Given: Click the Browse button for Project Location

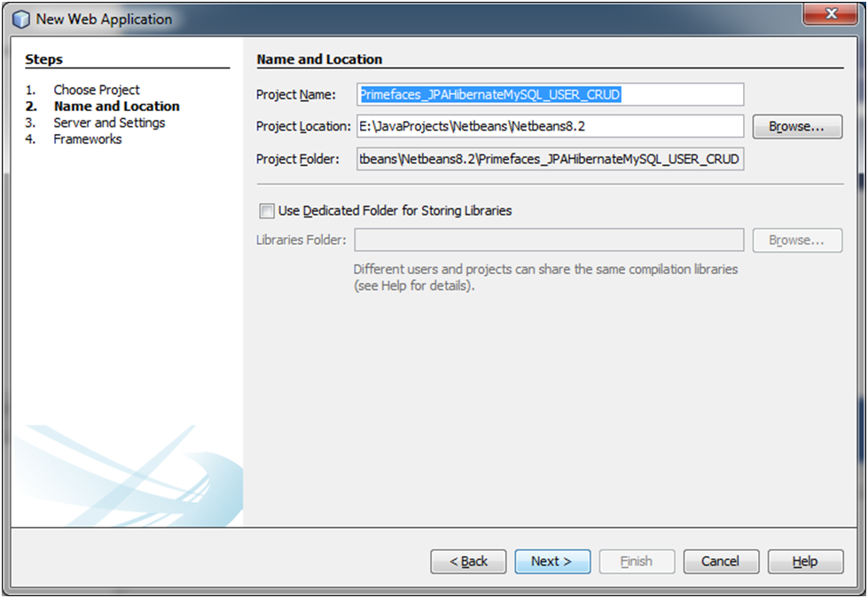Looking at the screenshot, I should pos(795,126).
